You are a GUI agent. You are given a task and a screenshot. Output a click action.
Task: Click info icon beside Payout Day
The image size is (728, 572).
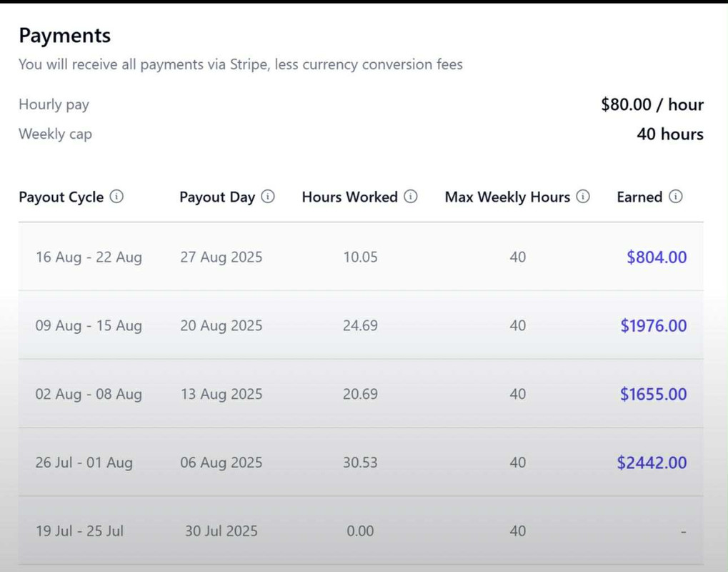[x=268, y=197]
